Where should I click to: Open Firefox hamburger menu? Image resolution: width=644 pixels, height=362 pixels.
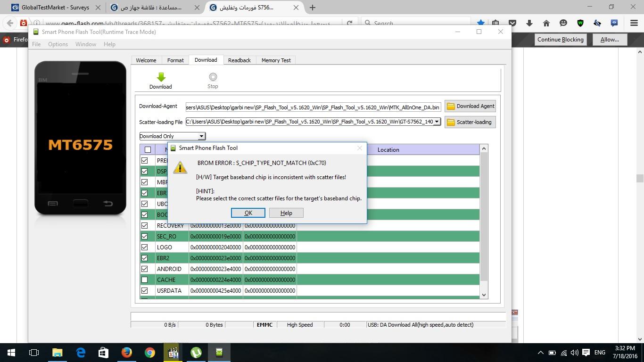pyautogui.click(x=634, y=23)
